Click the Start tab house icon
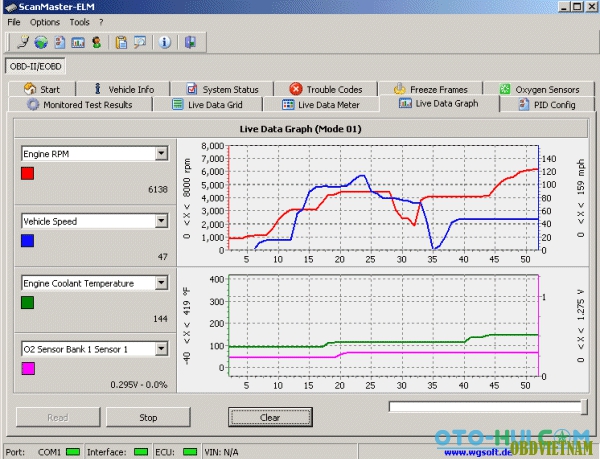Image resolution: width=600 pixels, height=459 pixels. point(30,89)
